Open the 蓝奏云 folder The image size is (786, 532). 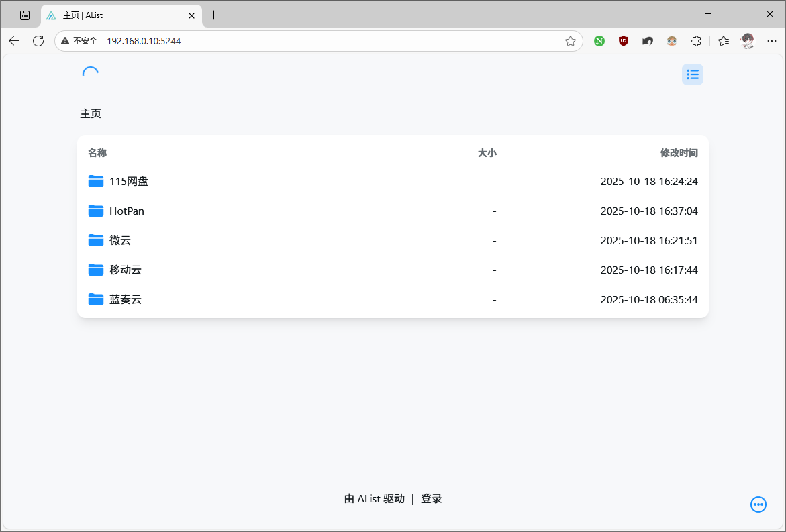pos(125,299)
